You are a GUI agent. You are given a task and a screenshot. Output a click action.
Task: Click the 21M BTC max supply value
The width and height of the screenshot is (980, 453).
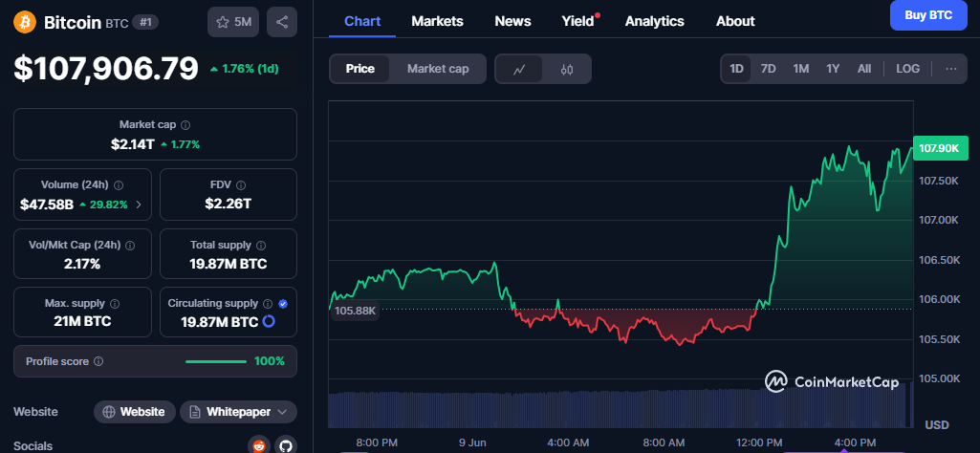[x=82, y=322]
